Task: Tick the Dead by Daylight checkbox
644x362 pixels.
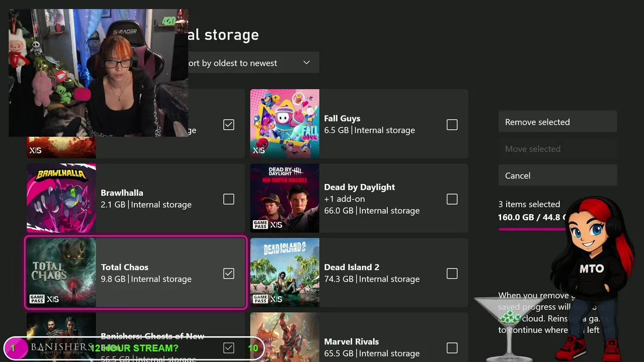Action: click(x=452, y=199)
